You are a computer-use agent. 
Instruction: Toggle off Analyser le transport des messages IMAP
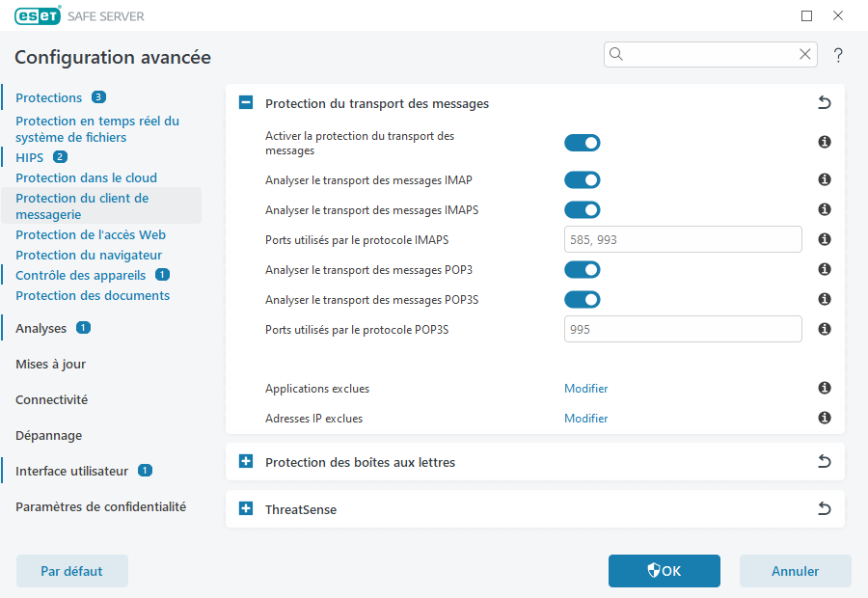[x=583, y=179]
